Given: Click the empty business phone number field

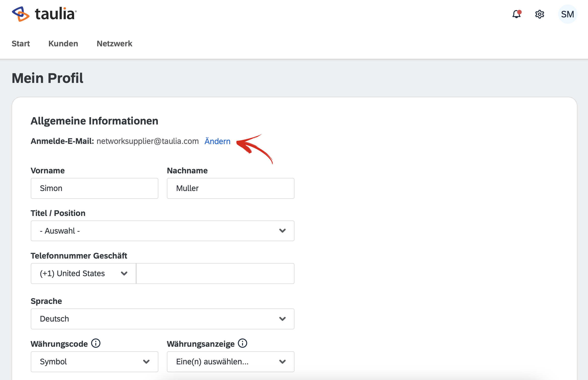Looking at the screenshot, I should pyautogui.click(x=215, y=273).
